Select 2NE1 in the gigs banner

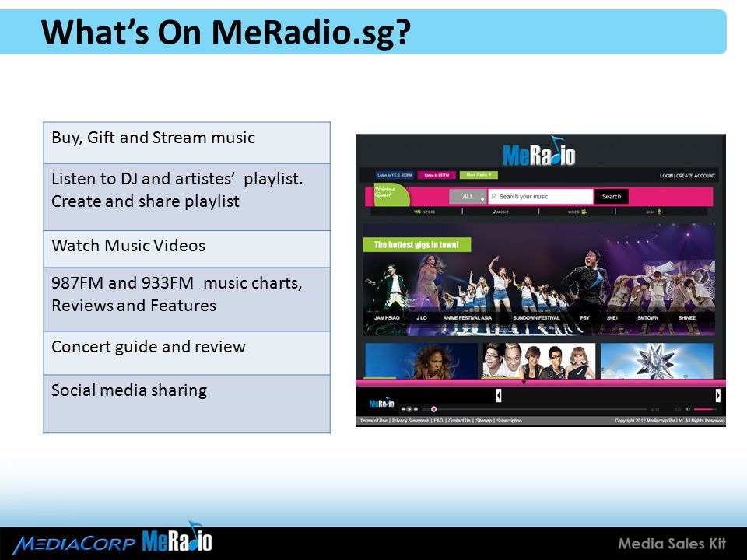click(612, 317)
